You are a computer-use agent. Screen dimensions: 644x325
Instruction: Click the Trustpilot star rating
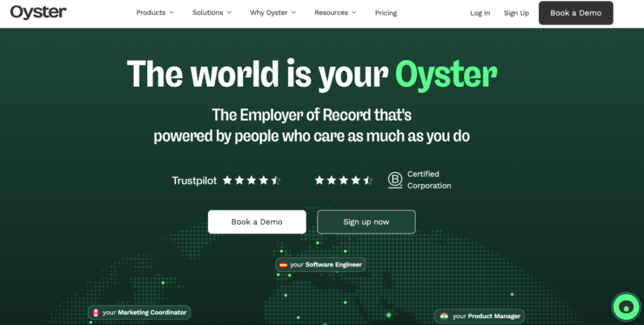[252, 180]
